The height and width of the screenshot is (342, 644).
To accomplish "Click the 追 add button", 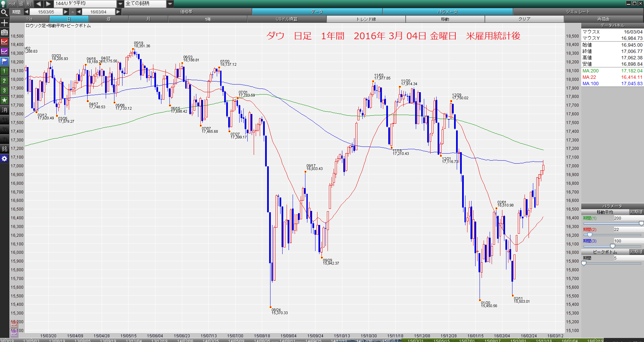I will point(21,4).
